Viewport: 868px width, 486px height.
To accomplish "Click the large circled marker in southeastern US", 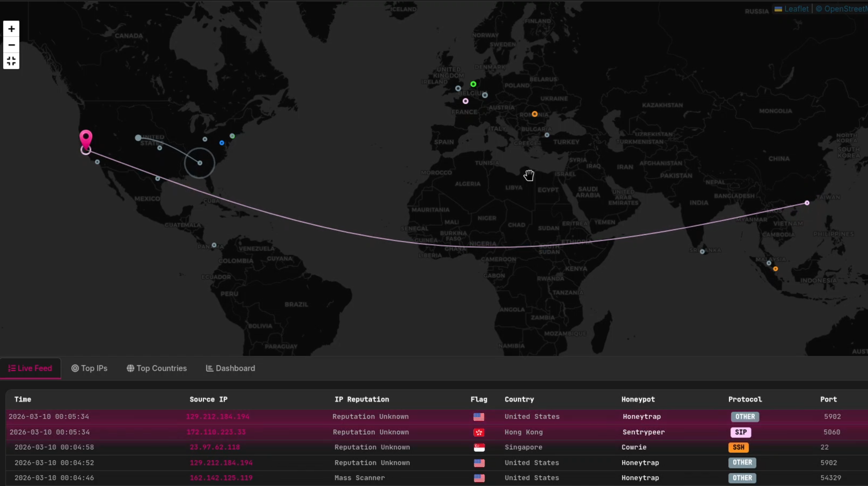I will 200,163.
